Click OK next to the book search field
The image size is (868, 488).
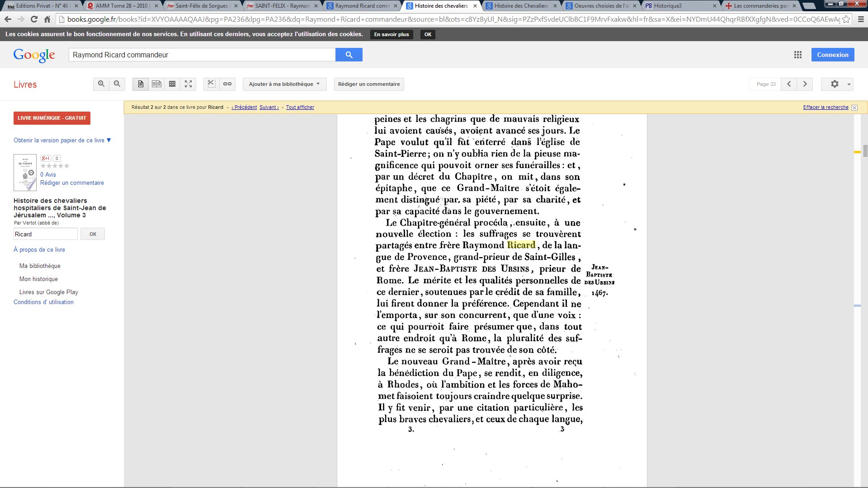coord(93,234)
